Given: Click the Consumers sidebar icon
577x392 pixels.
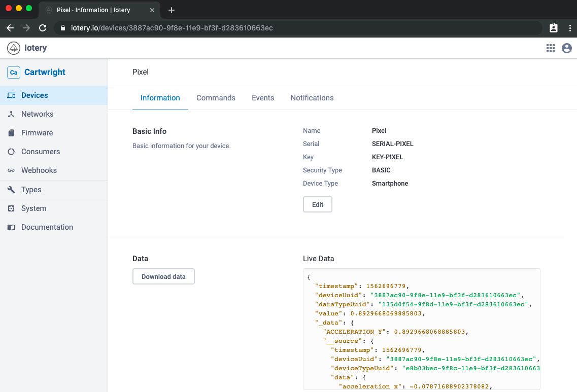Looking at the screenshot, I should pyautogui.click(x=11, y=152).
